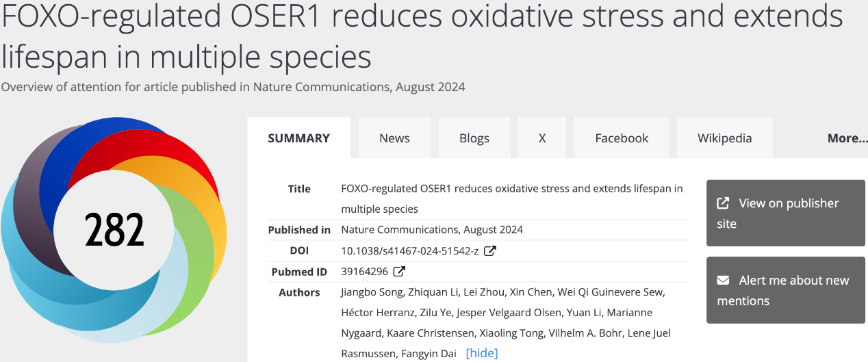The image size is (868, 362).
Task: Expand the More... tabs menu
Action: 847,138
